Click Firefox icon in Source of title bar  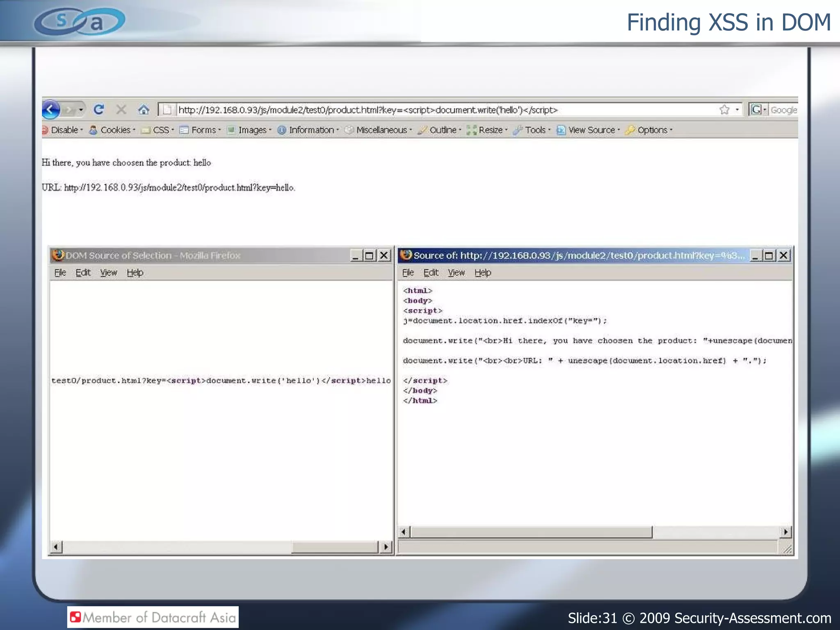(x=406, y=255)
